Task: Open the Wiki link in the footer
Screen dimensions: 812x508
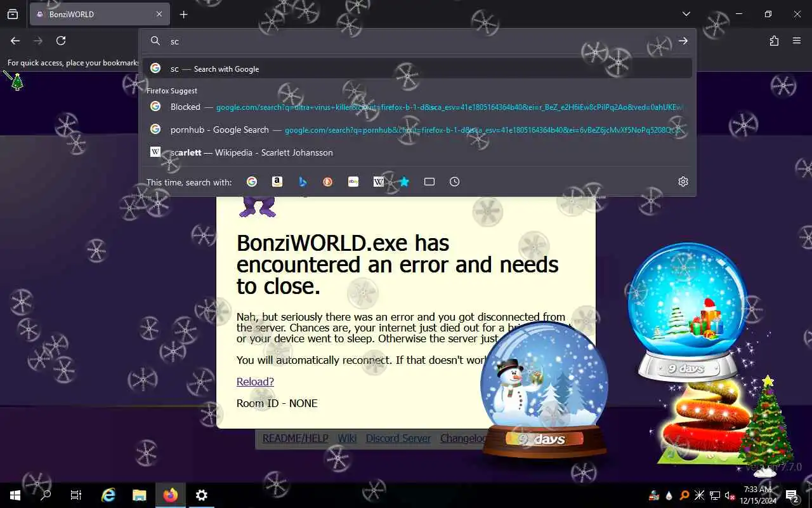Action: tap(347, 438)
